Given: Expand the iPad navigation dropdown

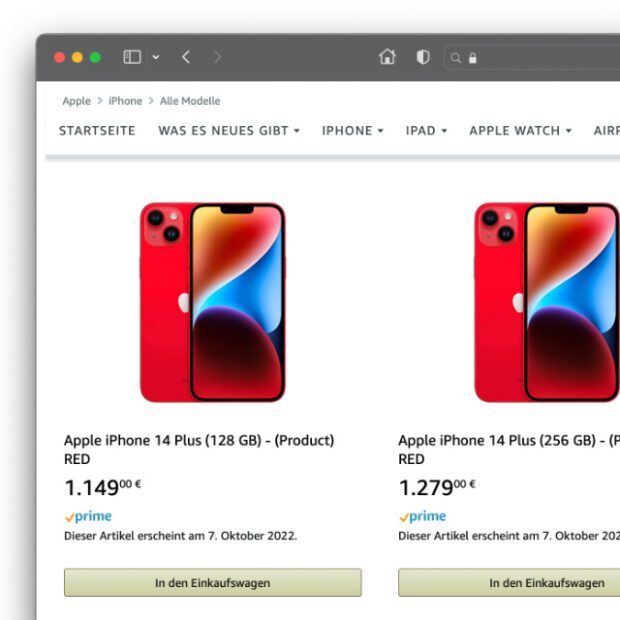Looking at the screenshot, I should pos(426,131).
